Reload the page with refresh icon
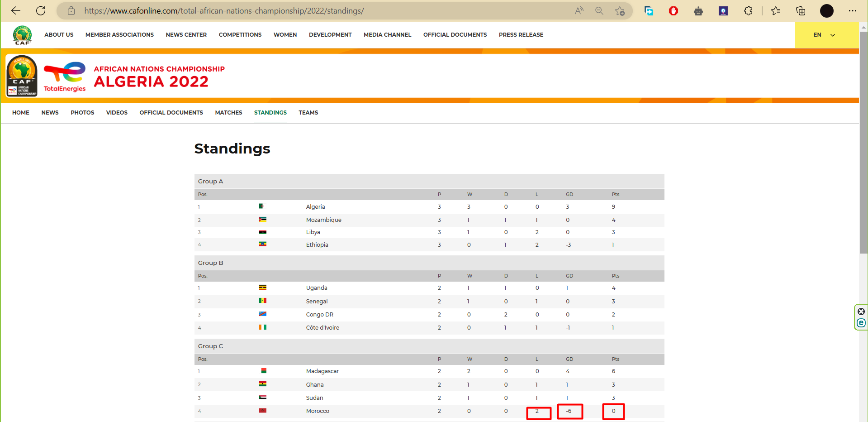Screen dimensions: 868x422 point(41,11)
